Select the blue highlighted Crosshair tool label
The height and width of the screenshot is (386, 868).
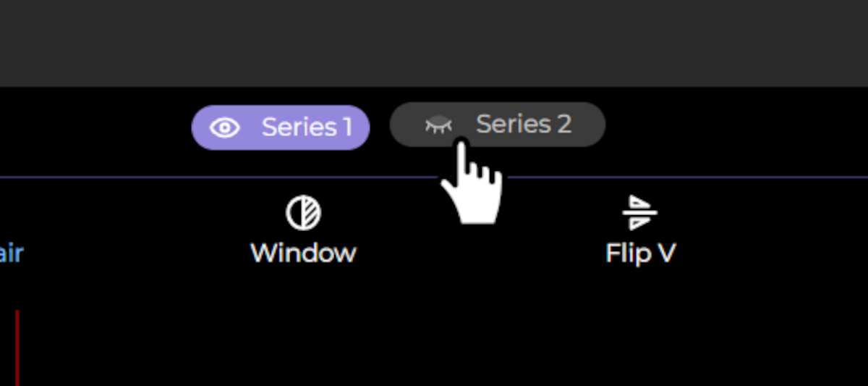tap(11, 253)
